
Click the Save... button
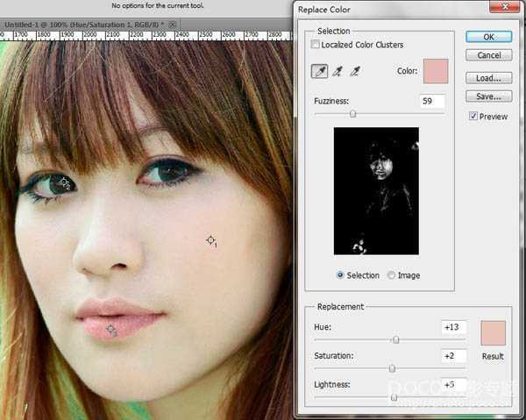tap(488, 96)
